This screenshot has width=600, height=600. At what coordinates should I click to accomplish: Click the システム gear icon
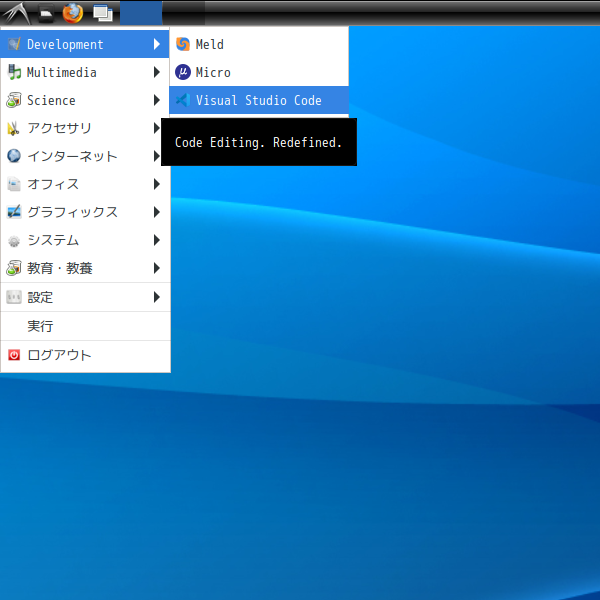coord(14,241)
